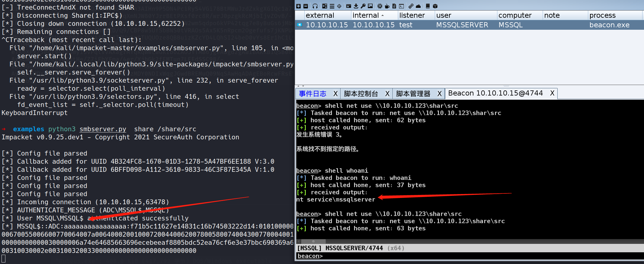
Task: Open MS Office macro document icon
Action: [x=394, y=6]
